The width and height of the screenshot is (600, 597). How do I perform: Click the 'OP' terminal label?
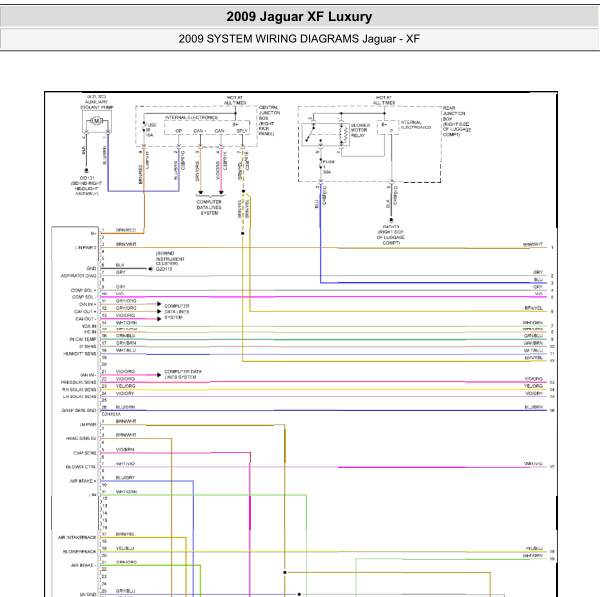(x=178, y=131)
